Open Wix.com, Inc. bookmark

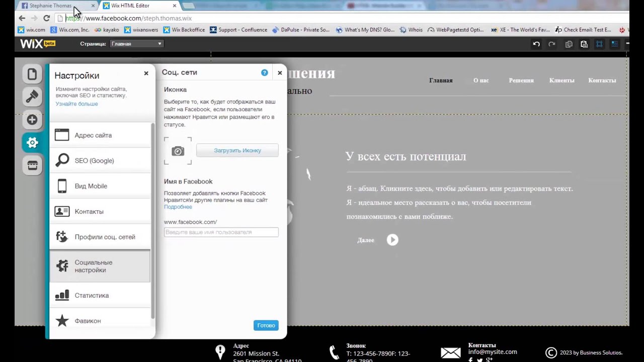pyautogui.click(x=70, y=30)
